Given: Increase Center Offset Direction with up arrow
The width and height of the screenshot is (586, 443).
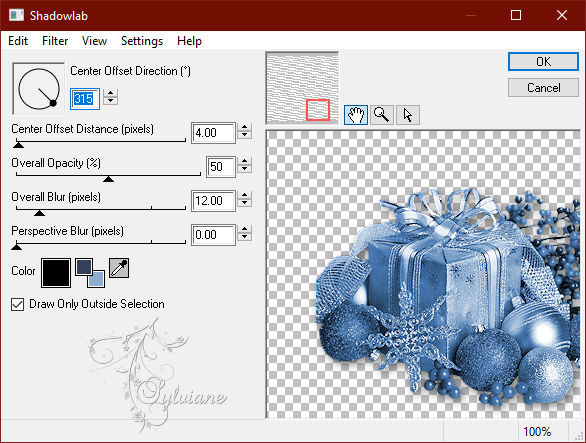Looking at the screenshot, I should [110, 93].
